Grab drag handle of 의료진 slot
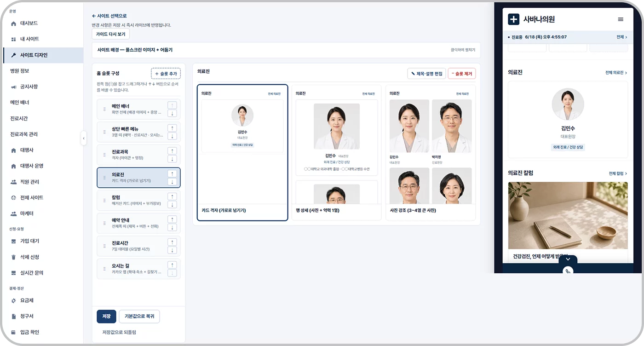Screen dimensions: 644x346 [x=104, y=178]
